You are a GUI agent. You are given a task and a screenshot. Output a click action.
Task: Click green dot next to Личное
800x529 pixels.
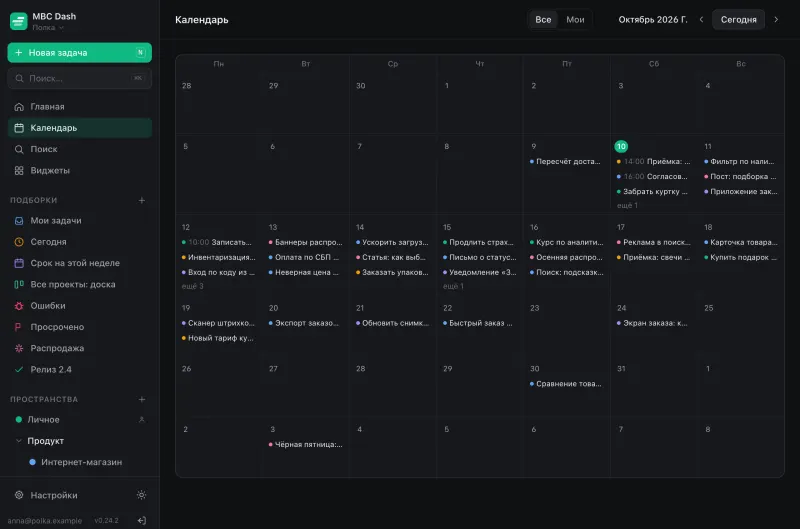[x=19, y=419]
